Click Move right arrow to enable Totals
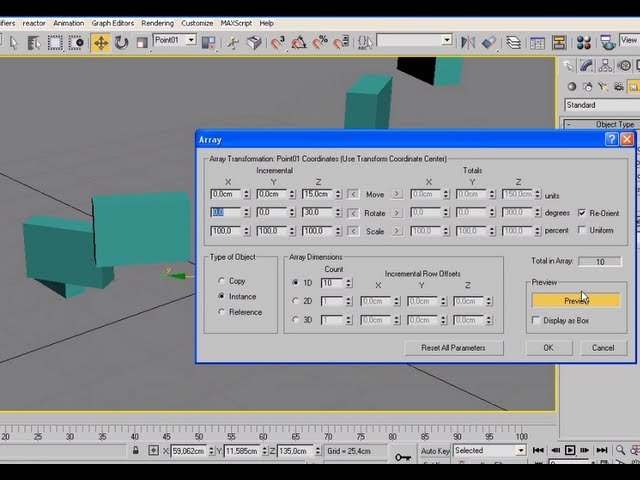Viewport: 640px width, 480px height. 396,194
